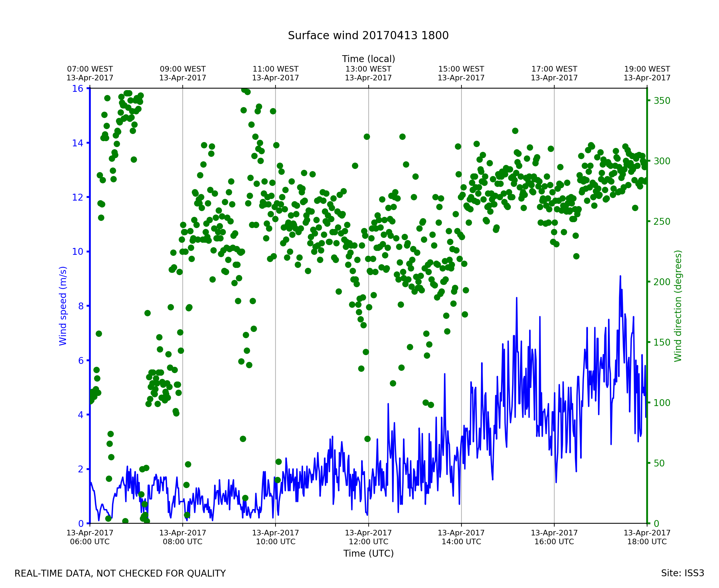719x588 pixels.
Task: Click the '19:00 WEST' top tick label
Action: click(647, 69)
